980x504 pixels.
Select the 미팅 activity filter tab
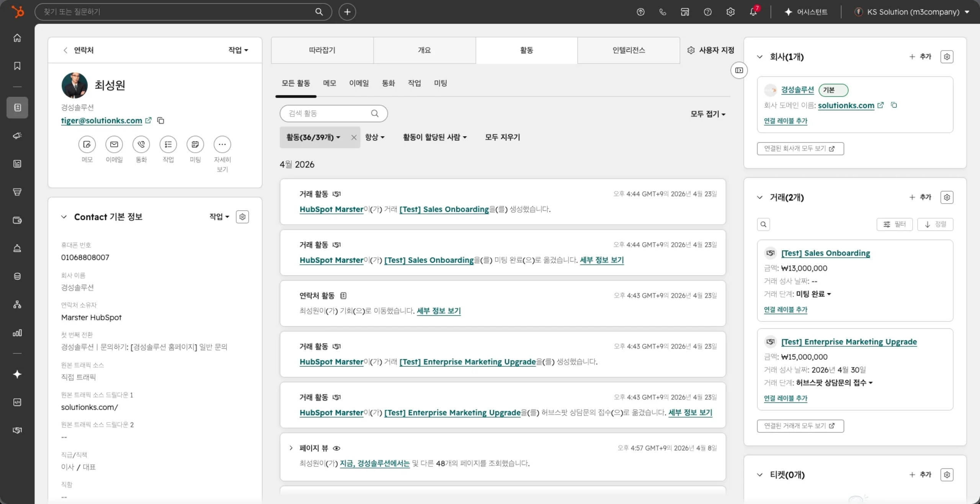point(441,83)
